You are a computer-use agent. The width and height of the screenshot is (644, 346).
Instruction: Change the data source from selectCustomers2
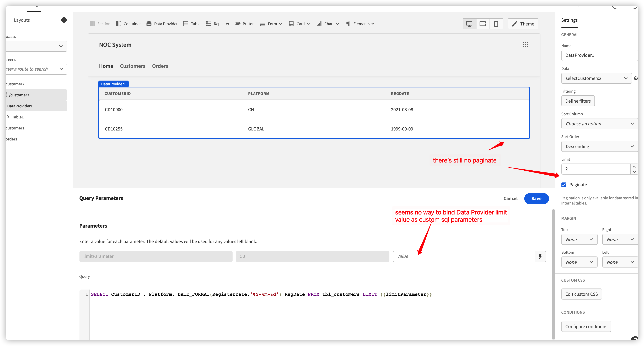click(x=596, y=78)
